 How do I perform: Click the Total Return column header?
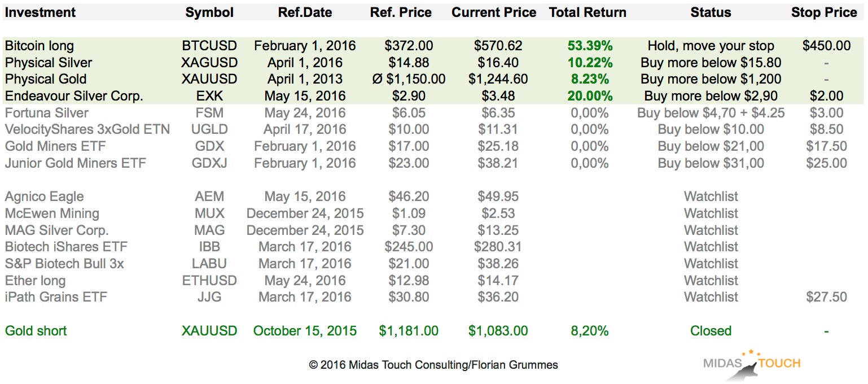click(x=588, y=12)
